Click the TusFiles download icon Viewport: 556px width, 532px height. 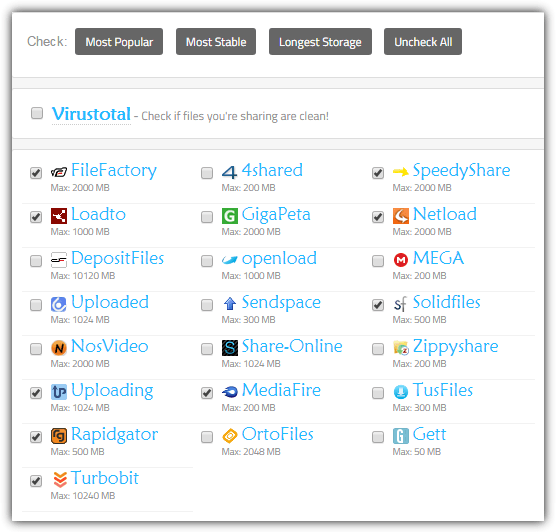click(401, 392)
